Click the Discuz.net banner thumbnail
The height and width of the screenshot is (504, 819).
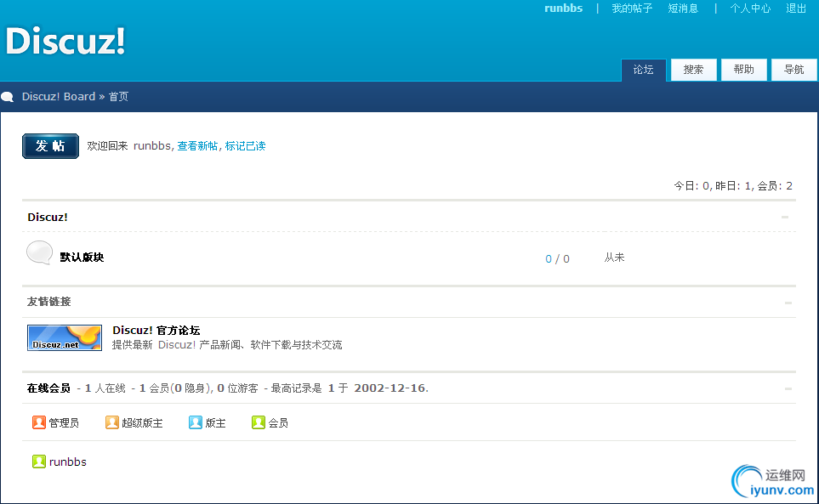click(x=65, y=337)
